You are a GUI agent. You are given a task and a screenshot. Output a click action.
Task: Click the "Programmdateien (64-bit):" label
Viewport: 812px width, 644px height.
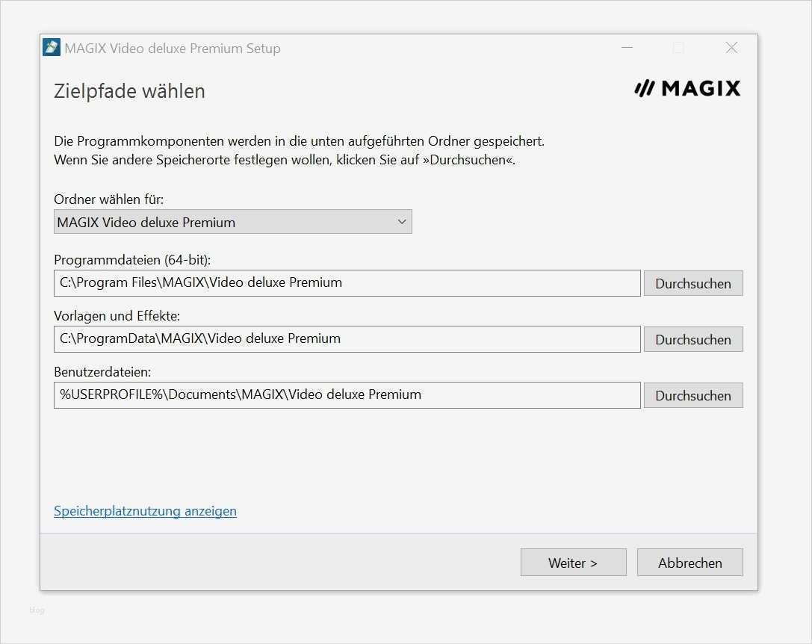coord(132,260)
